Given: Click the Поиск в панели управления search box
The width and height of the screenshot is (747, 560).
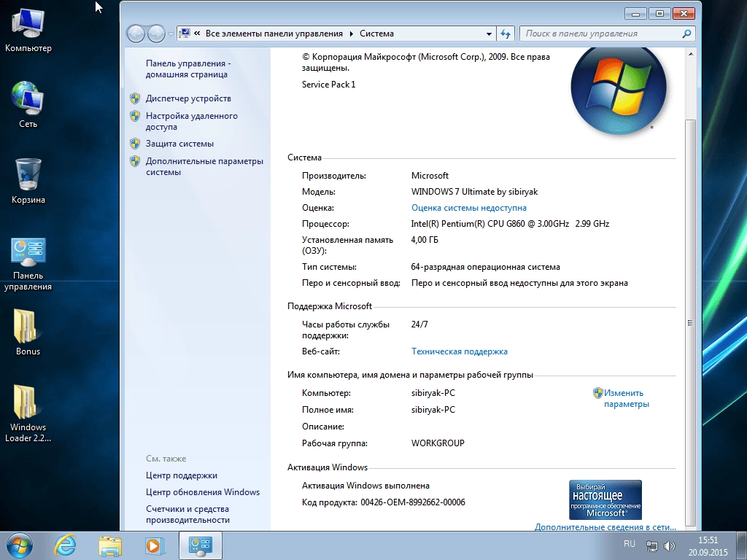Looking at the screenshot, I should pyautogui.click(x=601, y=34).
